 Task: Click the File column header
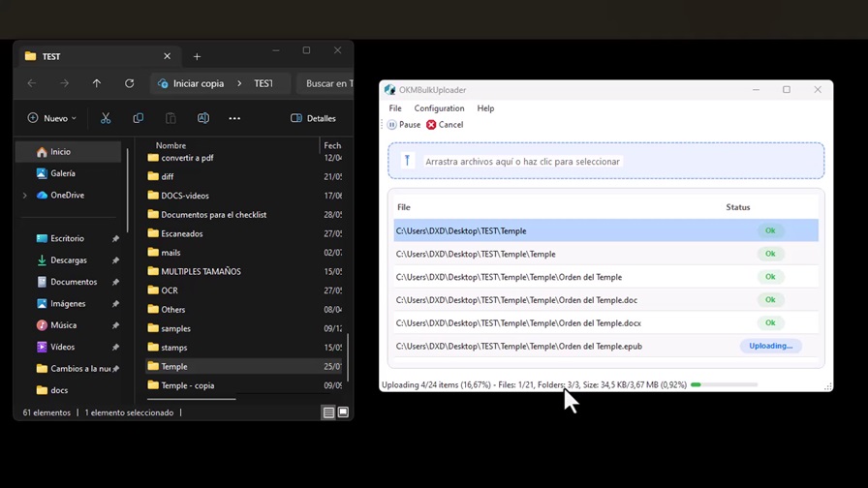(x=404, y=207)
